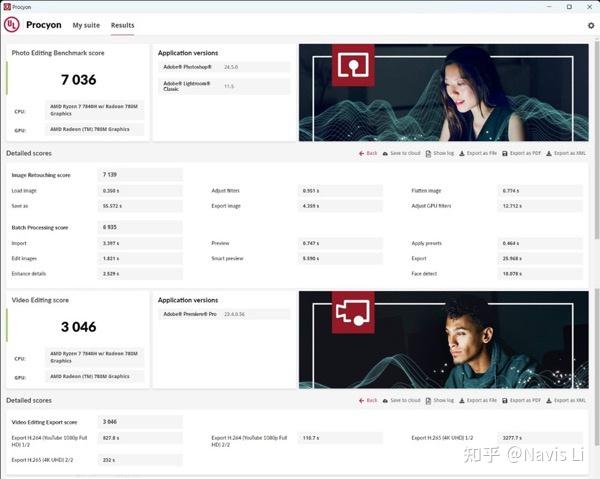Switch to the My suite tab

coord(86,25)
